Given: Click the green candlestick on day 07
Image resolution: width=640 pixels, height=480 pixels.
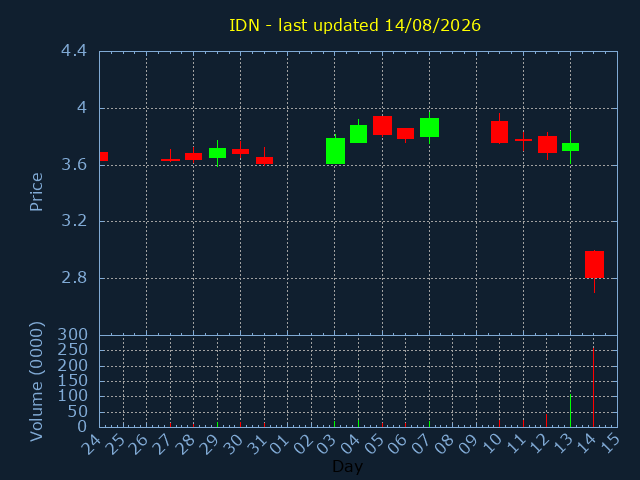Looking at the screenshot, I should [429, 127].
